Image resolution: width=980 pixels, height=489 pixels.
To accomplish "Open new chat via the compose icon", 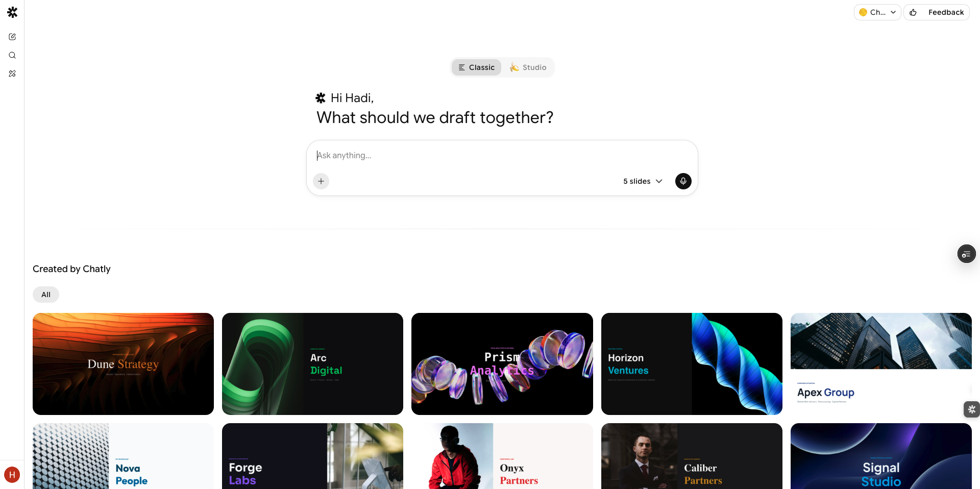I will tap(12, 37).
